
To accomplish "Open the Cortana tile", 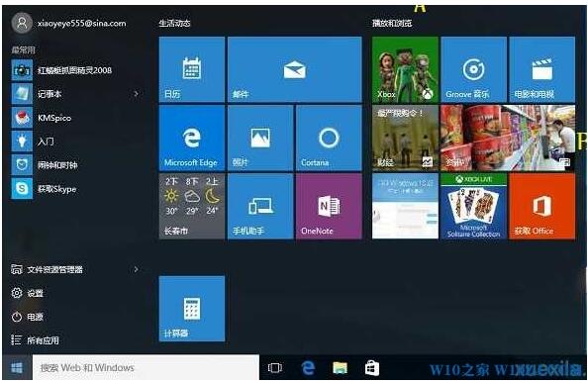I will [x=329, y=138].
